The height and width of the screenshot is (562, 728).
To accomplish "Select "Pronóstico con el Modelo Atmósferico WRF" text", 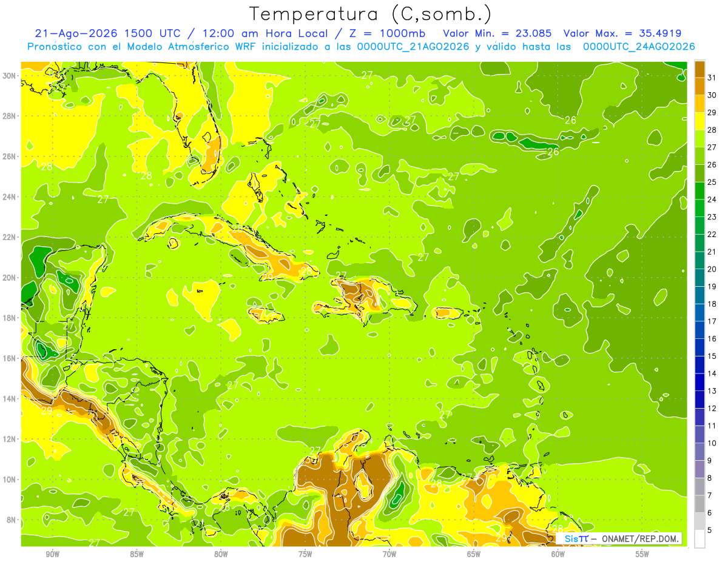I will (143, 47).
